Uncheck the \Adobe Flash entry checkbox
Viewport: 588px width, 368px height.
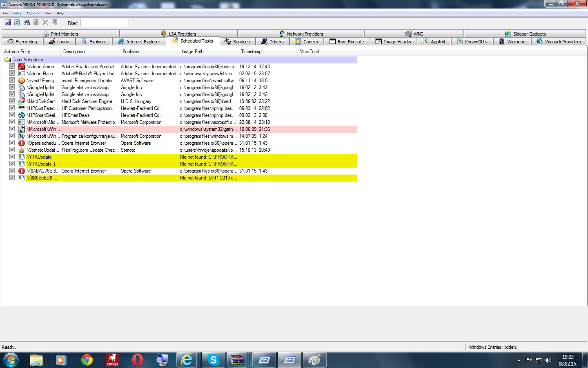click(12, 73)
